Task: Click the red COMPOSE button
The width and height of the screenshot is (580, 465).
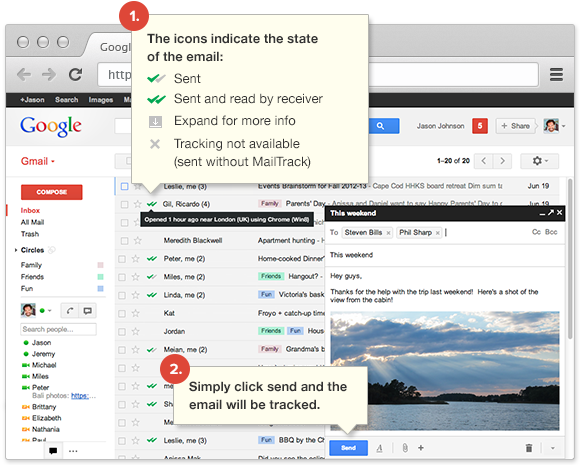Action: [52, 192]
